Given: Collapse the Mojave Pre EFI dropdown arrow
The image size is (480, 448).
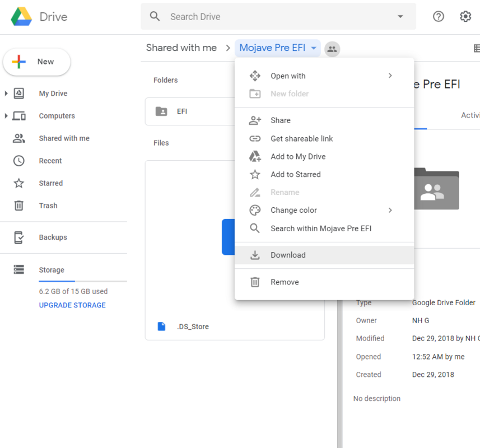Looking at the screenshot, I should [x=314, y=48].
